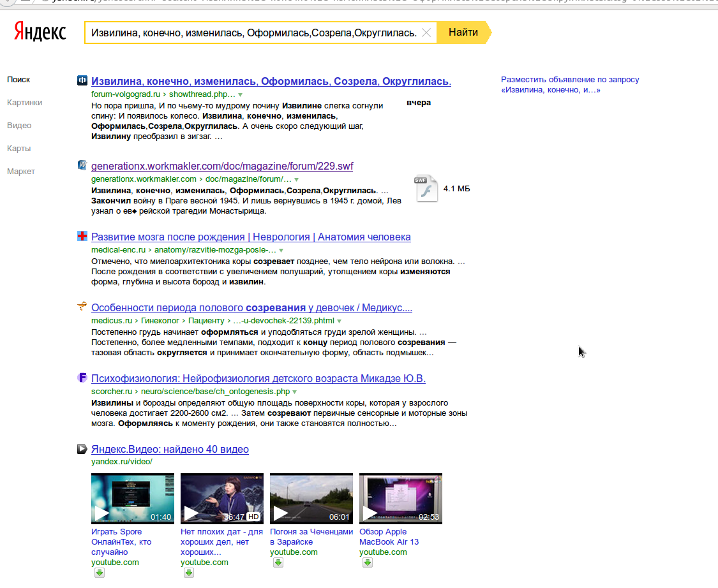
Task: Expand dropdown arrow next to generationx.workmakler.com URL
Action: (x=296, y=180)
